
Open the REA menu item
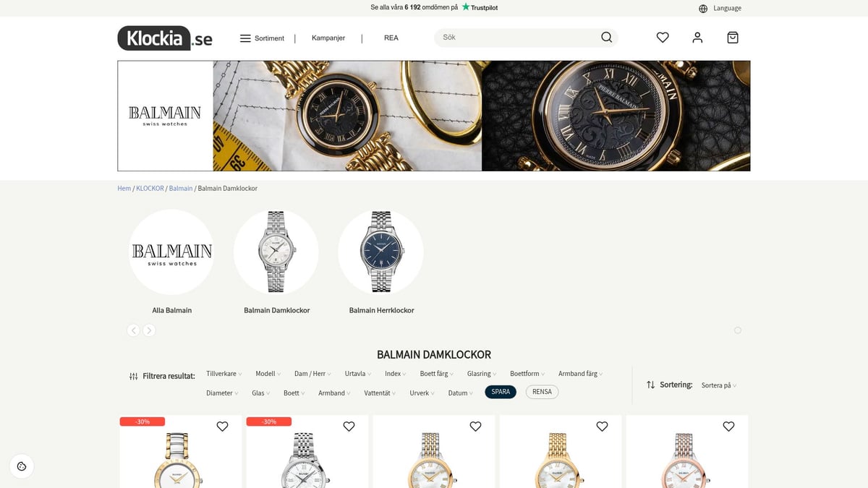[x=391, y=38]
